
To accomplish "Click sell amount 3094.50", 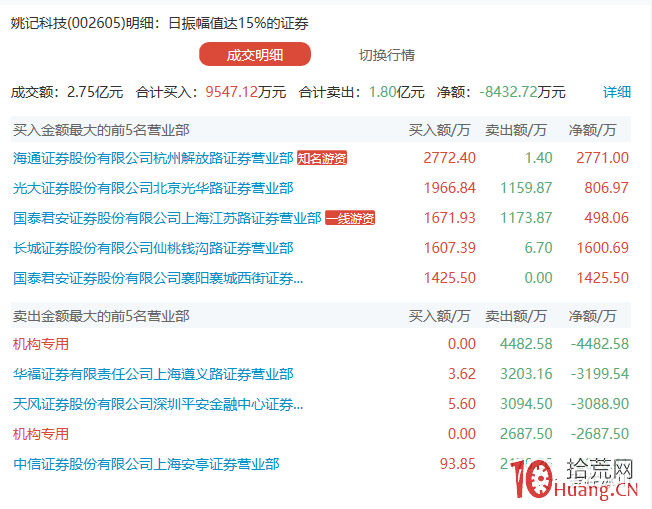I will coord(526,404).
